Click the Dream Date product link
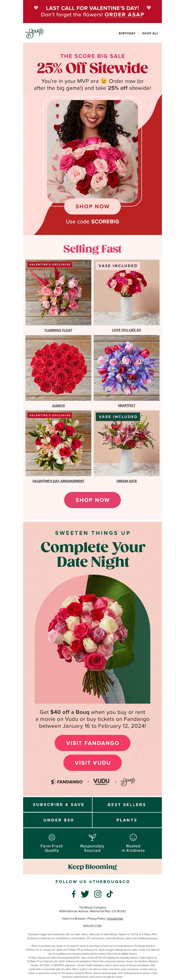 (x=127, y=481)
